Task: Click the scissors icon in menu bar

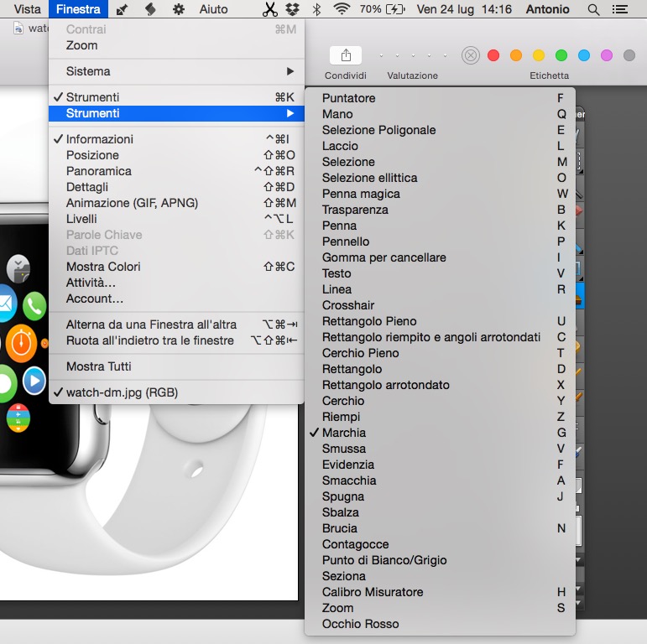Action: coord(270,9)
